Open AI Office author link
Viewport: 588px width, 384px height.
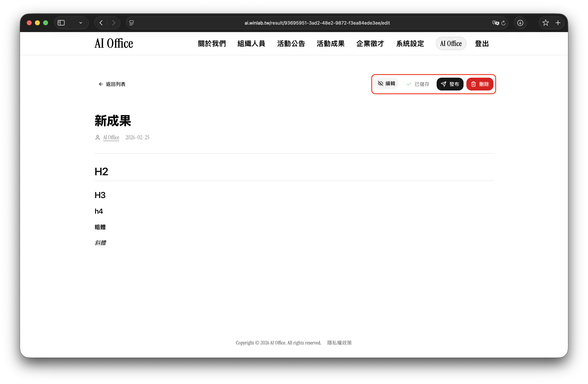click(x=111, y=137)
